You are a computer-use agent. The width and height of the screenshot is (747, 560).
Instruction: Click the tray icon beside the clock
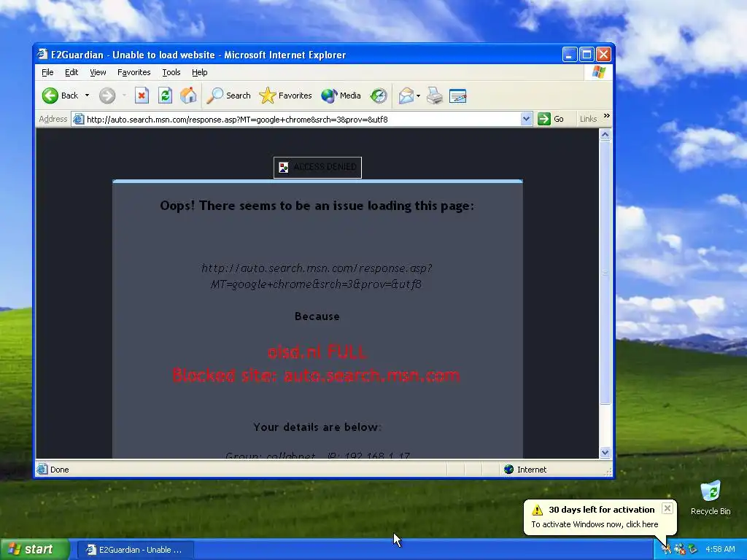point(693,550)
